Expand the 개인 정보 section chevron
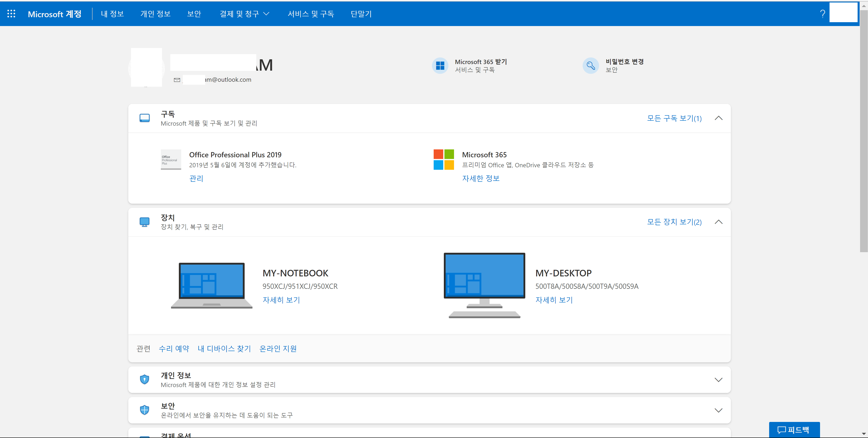 point(718,380)
